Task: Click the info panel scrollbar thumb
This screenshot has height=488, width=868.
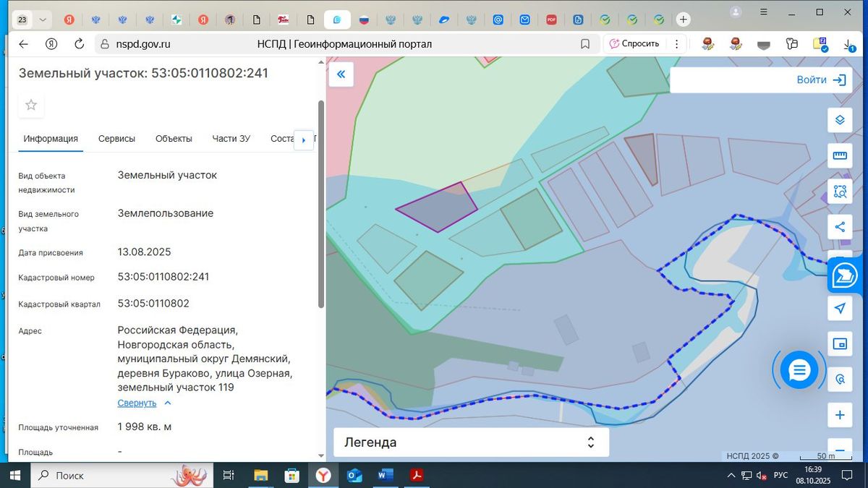Action: coord(321,202)
